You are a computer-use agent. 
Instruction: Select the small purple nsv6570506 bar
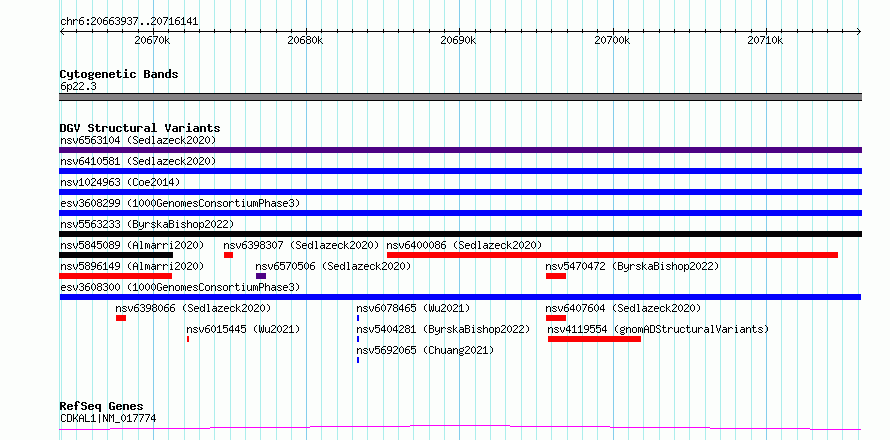[261, 276]
